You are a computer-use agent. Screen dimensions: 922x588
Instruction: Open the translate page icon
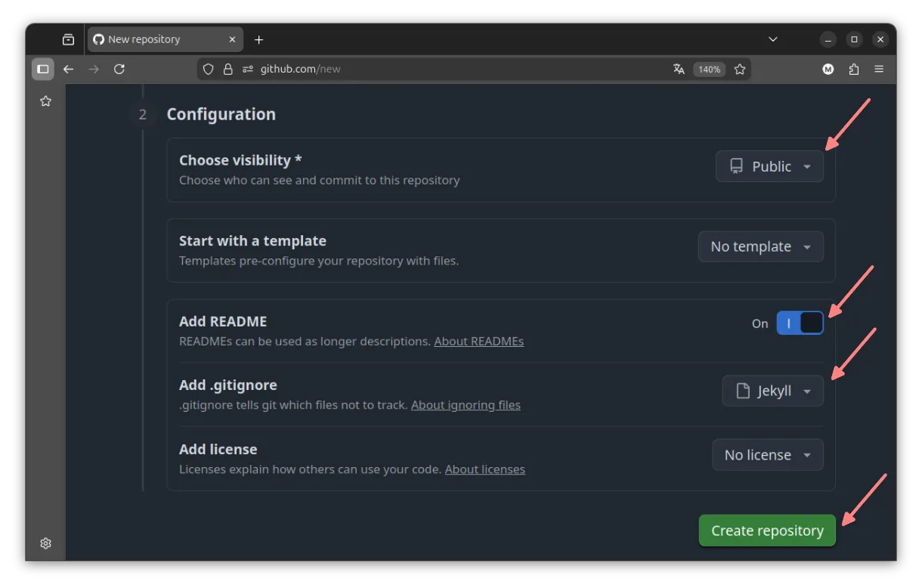click(679, 69)
